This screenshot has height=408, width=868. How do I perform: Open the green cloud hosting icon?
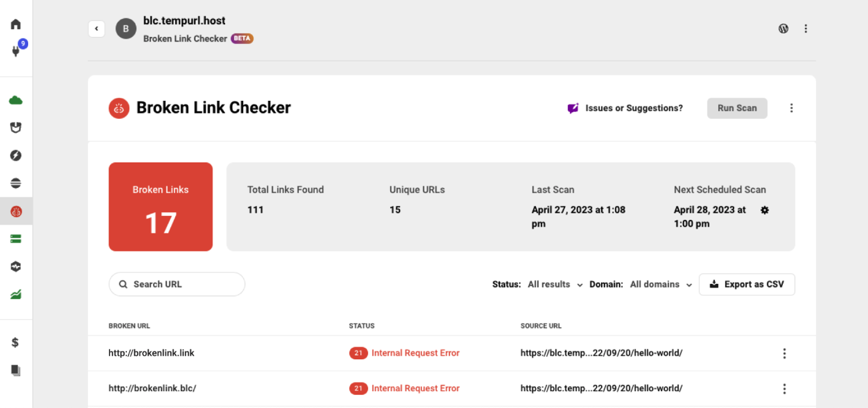16,100
